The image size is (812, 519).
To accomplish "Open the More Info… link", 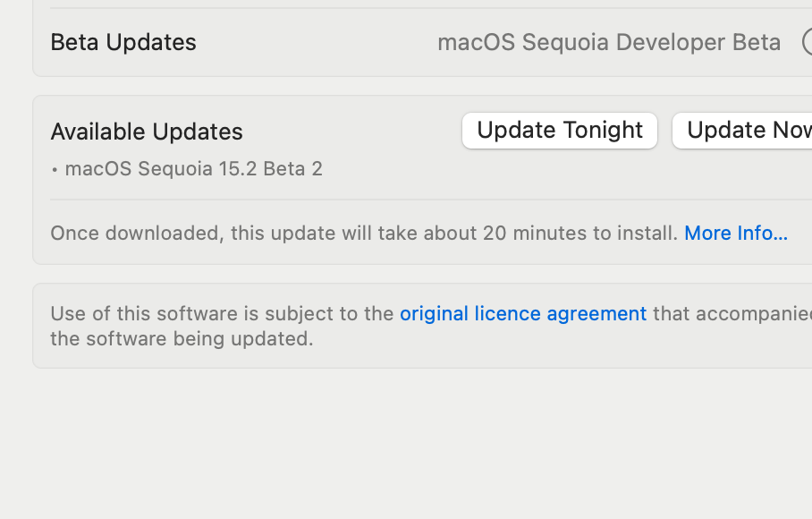I will pyautogui.click(x=736, y=234).
